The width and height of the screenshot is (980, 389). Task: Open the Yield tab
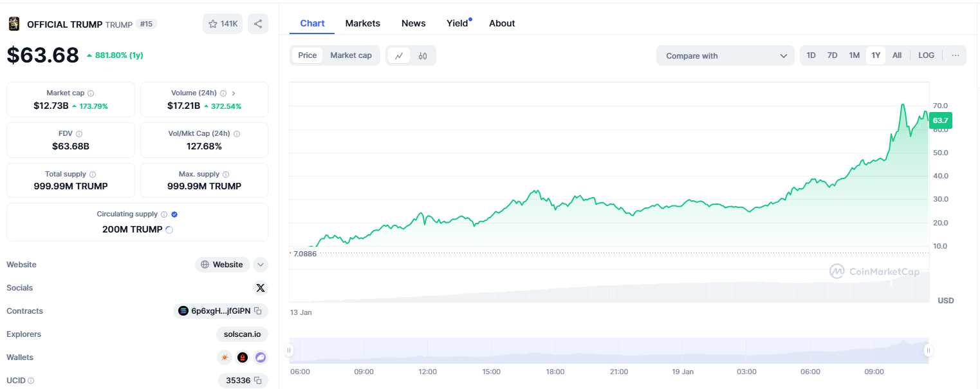click(459, 23)
